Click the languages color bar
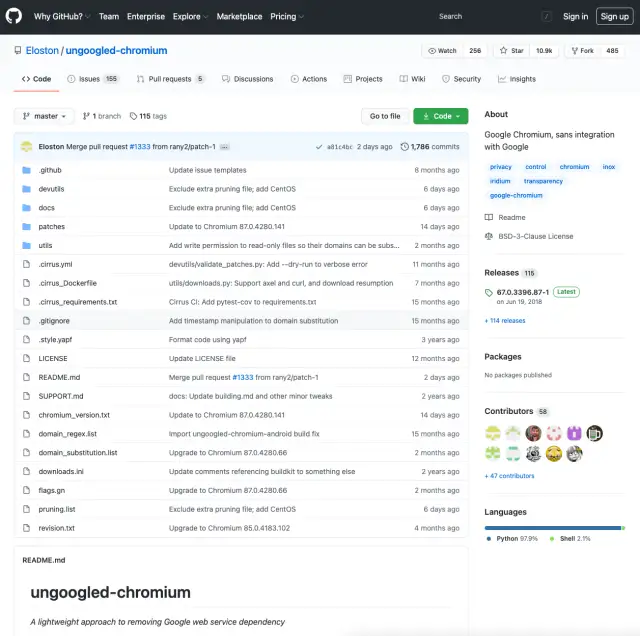 pos(554,527)
